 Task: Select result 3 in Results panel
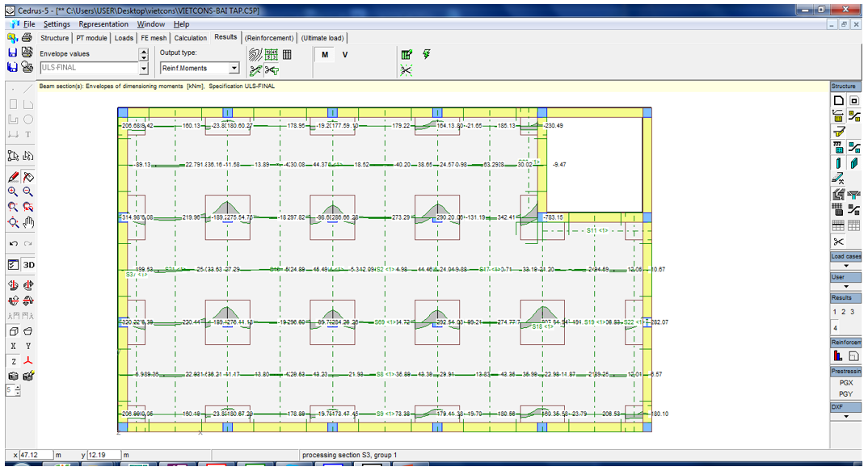[x=853, y=312]
